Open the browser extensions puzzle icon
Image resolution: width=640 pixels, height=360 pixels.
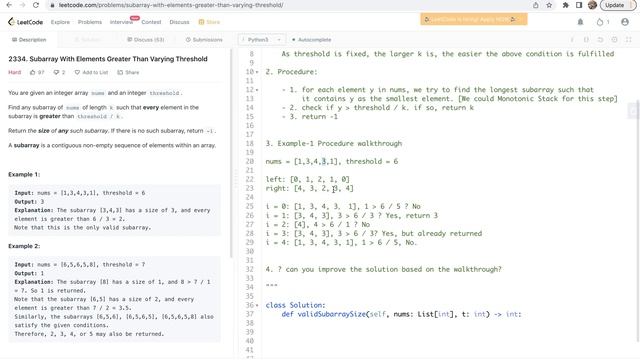point(565,5)
